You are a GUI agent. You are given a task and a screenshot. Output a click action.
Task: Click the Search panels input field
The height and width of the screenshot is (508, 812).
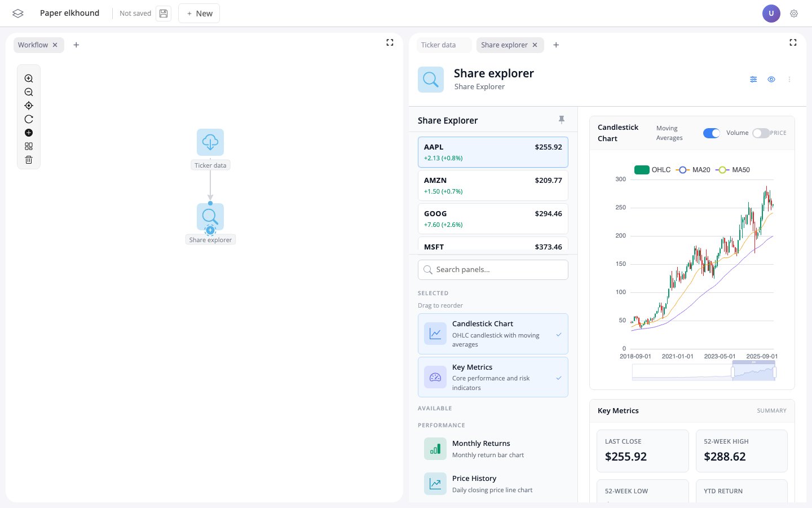(x=493, y=269)
